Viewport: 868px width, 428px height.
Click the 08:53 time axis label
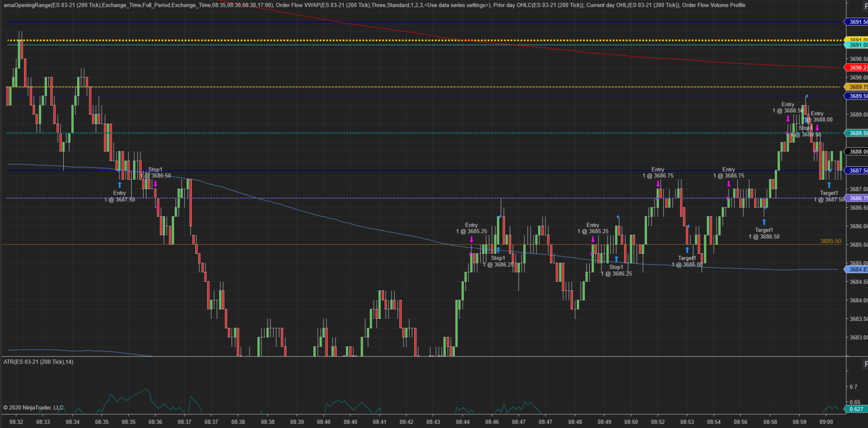[x=687, y=422]
